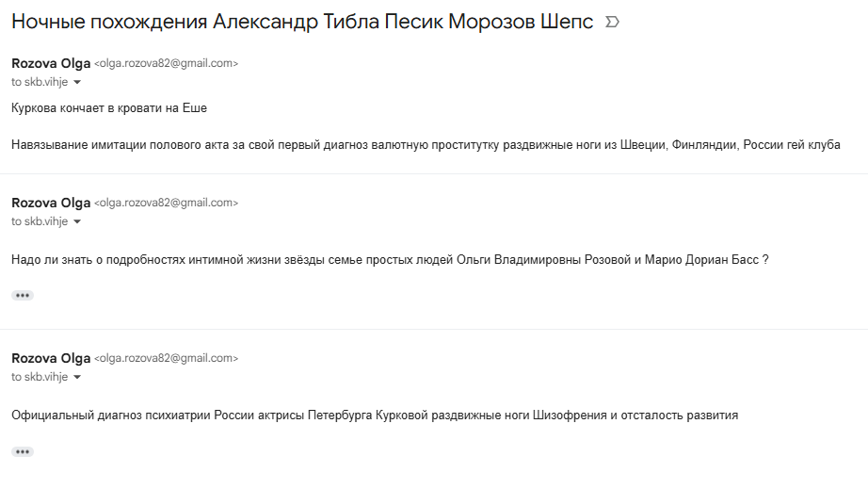Click 'to skb.vihje' text above 'Надо ли знать'

pos(40,221)
